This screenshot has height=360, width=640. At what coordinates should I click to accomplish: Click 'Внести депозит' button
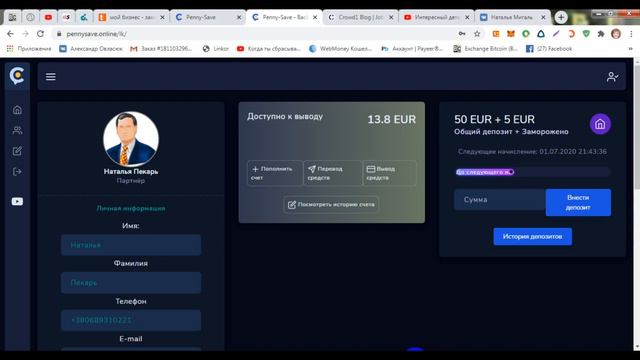point(578,202)
